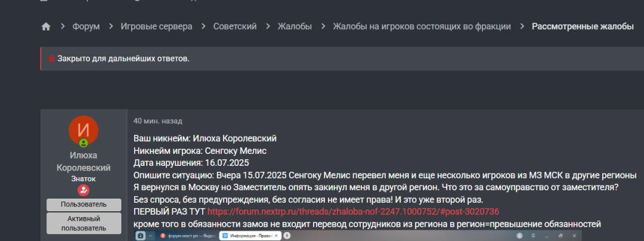Image resolution: width=644 pixels, height=241 pixels.
Task: Open the Советский server breadcrumb
Action: tap(235, 27)
